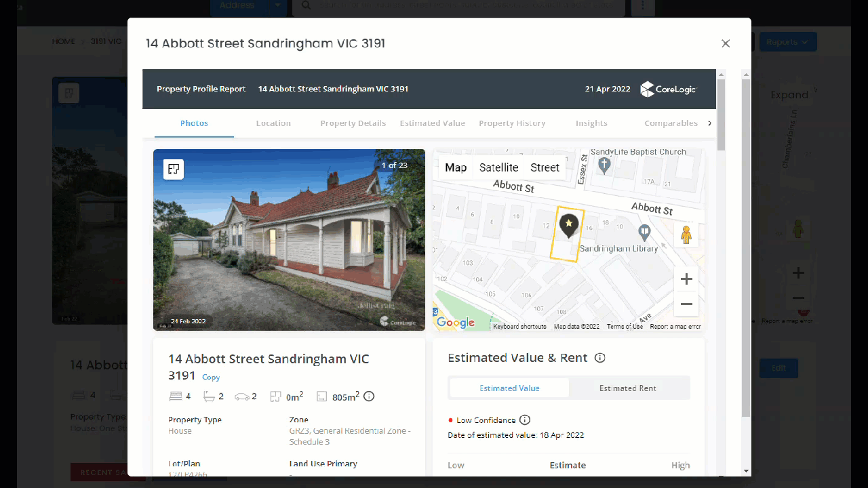The width and height of the screenshot is (868, 488).
Task: Zoom in on the report map
Action: coord(686,279)
